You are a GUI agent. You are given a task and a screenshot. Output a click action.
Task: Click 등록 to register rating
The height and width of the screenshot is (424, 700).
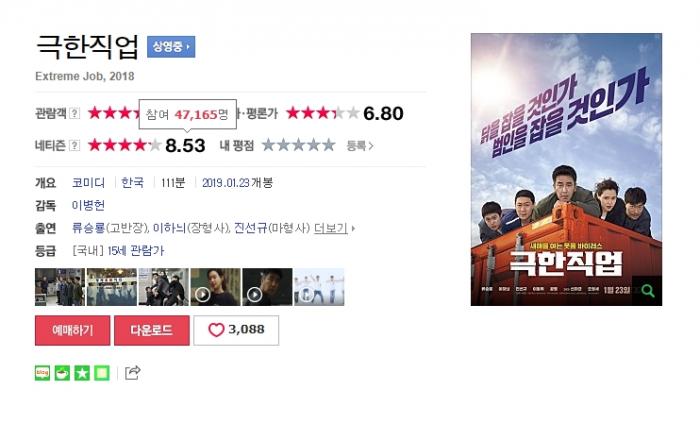[360, 145]
